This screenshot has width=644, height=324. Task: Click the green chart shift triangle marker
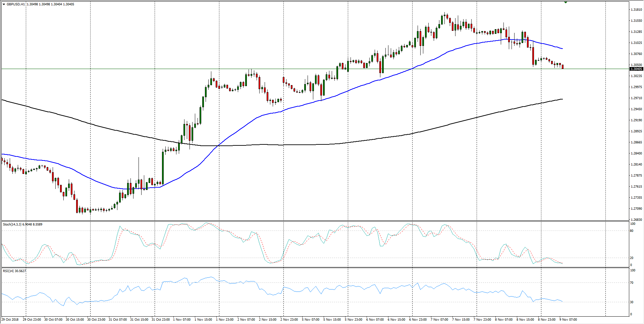(x=566, y=2)
